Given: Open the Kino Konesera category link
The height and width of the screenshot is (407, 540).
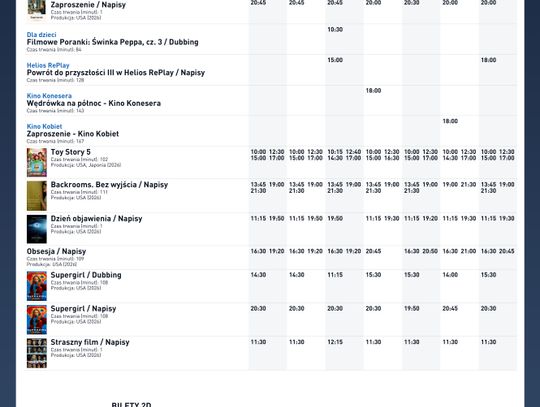Looking at the screenshot, I should tap(49, 96).
